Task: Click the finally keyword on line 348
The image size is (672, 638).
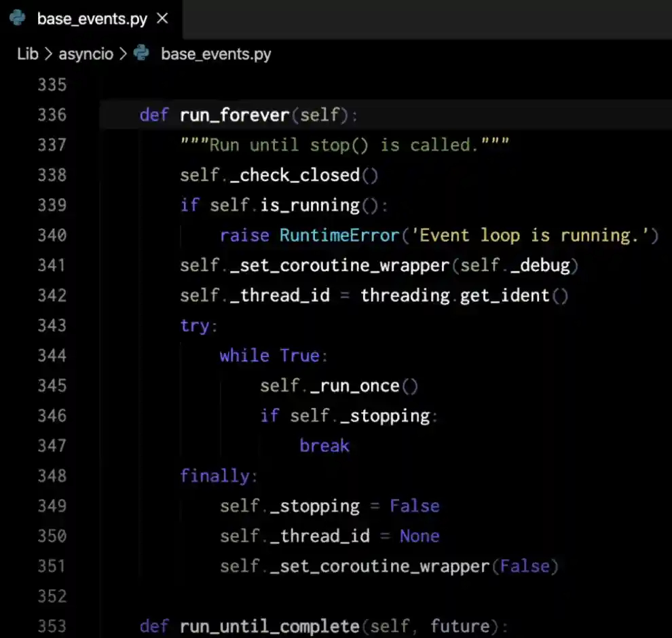Action: [214, 476]
